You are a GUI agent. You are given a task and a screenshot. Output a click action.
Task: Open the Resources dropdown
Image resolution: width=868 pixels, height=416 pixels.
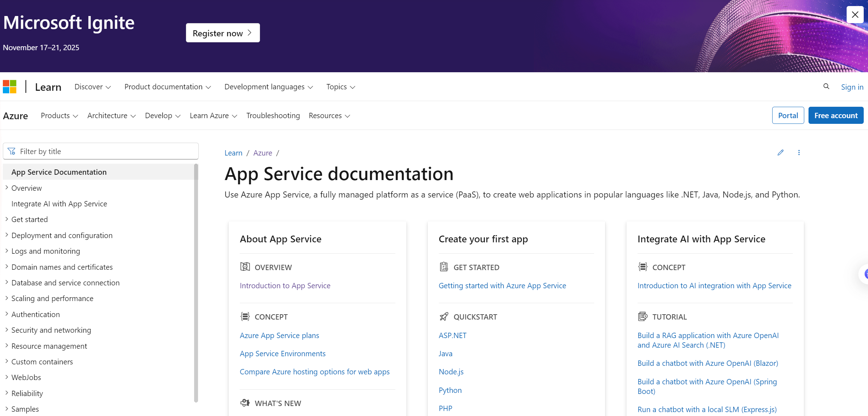pyautogui.click(x=329, y=116)
